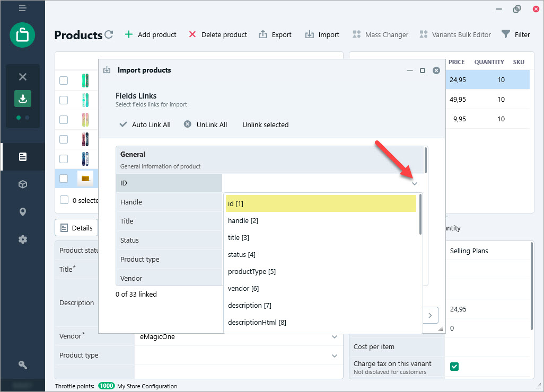Click Delete product
Image resolution: width=544 pixels, height=392 pixels.
pos(218,34)
